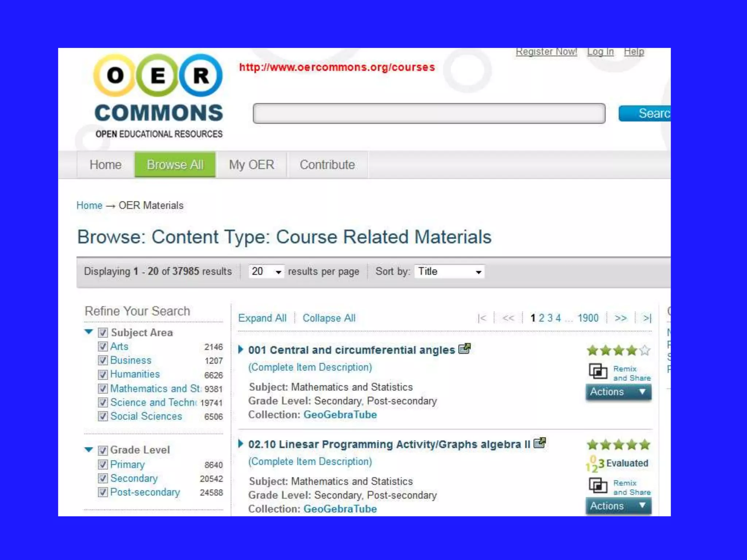Screen dimensions: 747x560
Task: Click the 123 Evaluated badge icon
Action: (x=595, y=464)
